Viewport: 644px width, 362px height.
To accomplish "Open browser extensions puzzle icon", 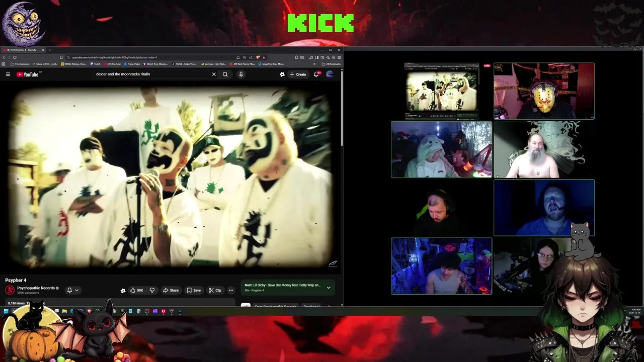I will pyautogui.click(x=296, y=57).
